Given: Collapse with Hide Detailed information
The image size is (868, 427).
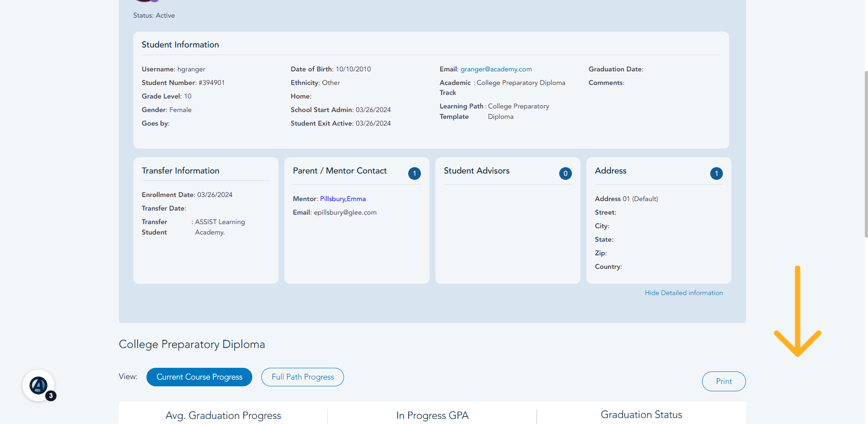Looking at the screenshot, I should [x=684, y=293].
